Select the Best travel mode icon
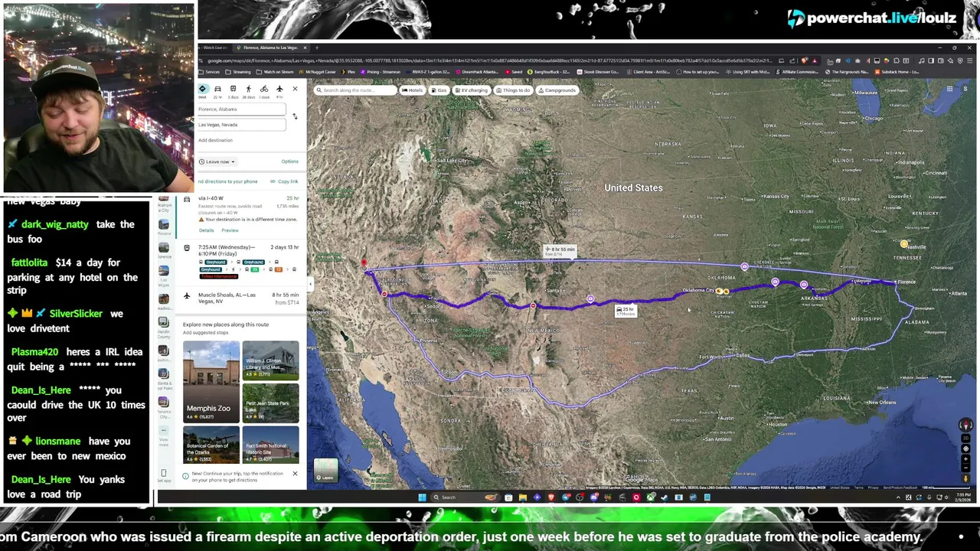Screen dimensions: 980x551 (203, 89)
